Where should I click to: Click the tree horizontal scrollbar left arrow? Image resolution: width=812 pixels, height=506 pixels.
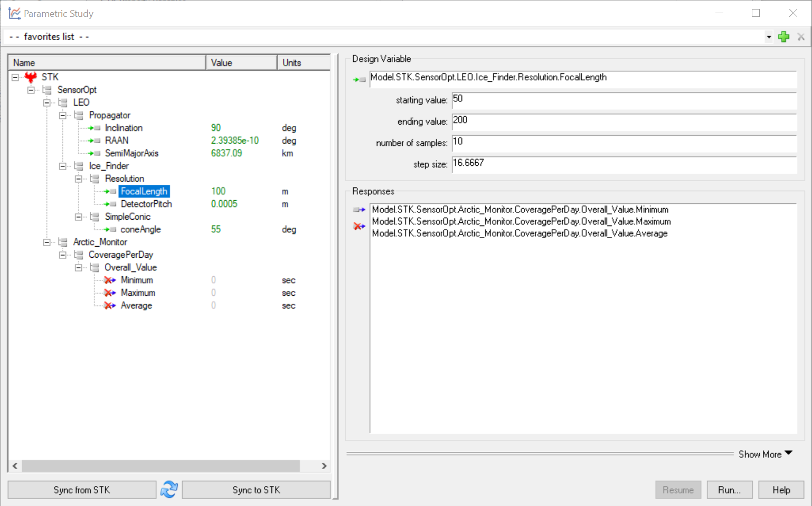[x=15, y=466]
